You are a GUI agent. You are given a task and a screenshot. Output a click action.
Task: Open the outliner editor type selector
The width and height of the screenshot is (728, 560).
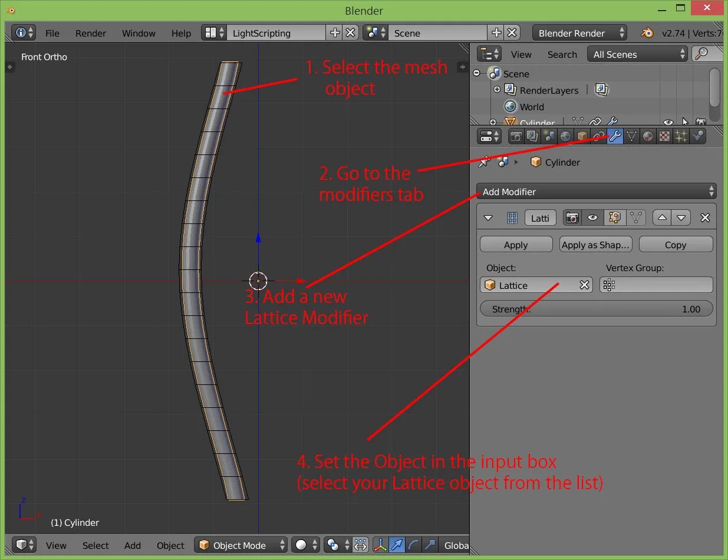pos(489,54)
